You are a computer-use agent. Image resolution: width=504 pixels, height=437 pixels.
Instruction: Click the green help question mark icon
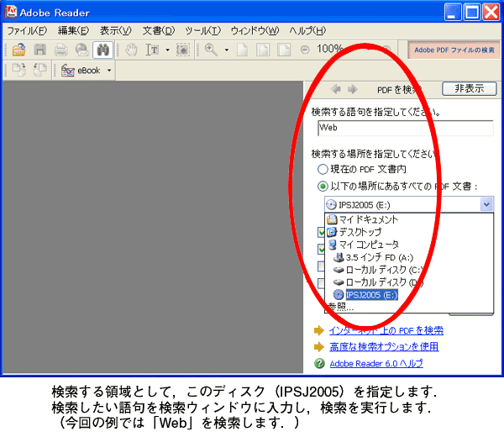(319, 363)
